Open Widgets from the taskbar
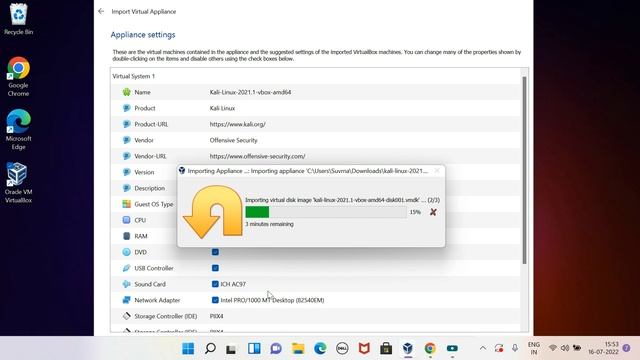This screenshot has width=640, height=360. tap(254, 348)
